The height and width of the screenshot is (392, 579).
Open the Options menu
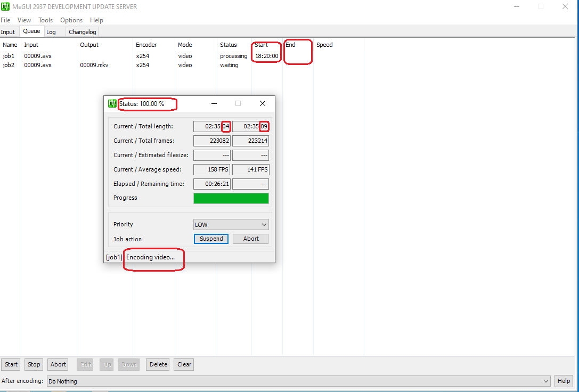coord(71,20)
